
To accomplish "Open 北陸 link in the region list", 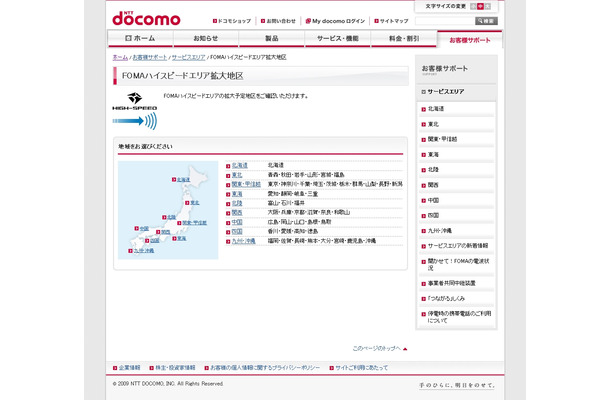I will click(237, 203).
